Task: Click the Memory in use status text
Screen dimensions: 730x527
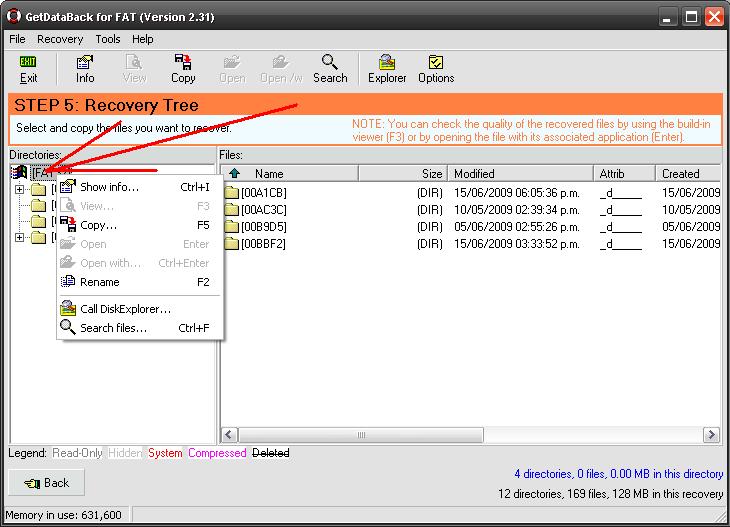Action: pyautogui.click(x=63, y=515)
